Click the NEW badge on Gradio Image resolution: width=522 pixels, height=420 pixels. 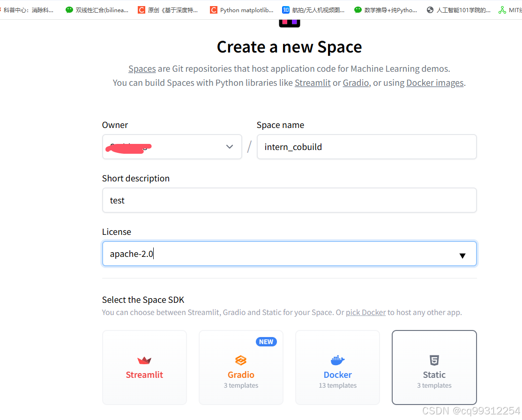click(266, 342)
